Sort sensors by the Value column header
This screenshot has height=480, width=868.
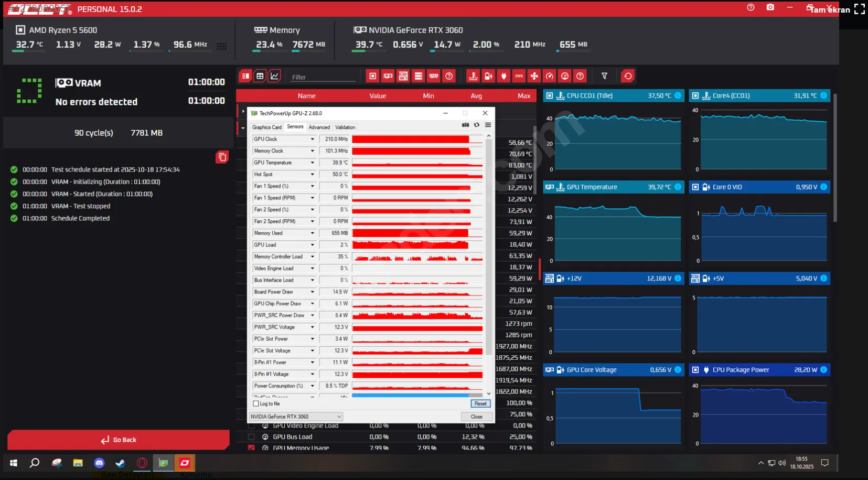click(x=378, y=95)
